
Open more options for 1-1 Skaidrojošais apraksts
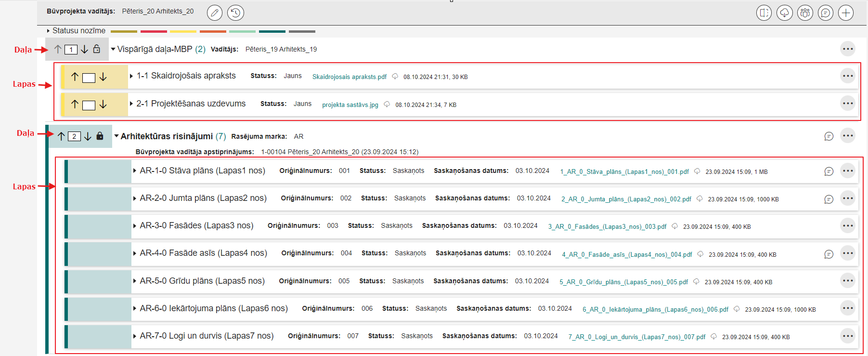(848, 76)
